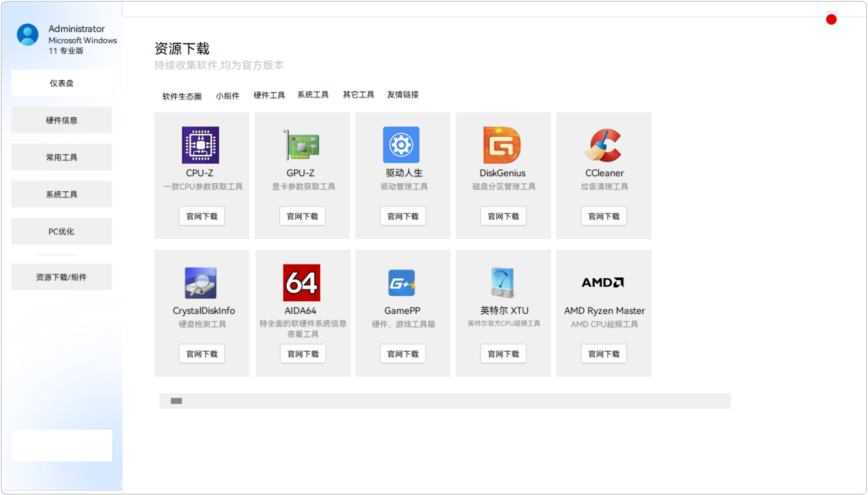
Task: Click 官网下载 under GPU-Z
Action: pyautogui.click(x=302, y=216)
